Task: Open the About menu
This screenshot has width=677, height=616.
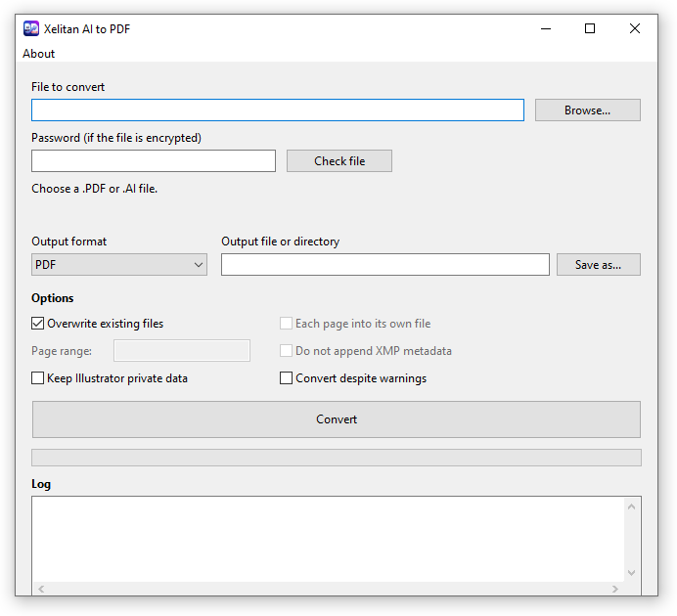Action: coord(39,54)
